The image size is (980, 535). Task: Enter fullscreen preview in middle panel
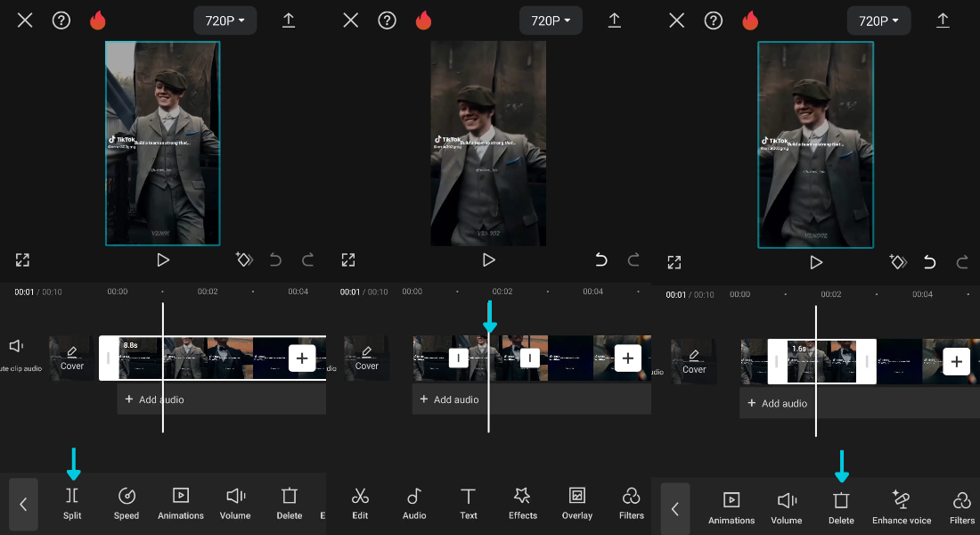pos(348,259)
